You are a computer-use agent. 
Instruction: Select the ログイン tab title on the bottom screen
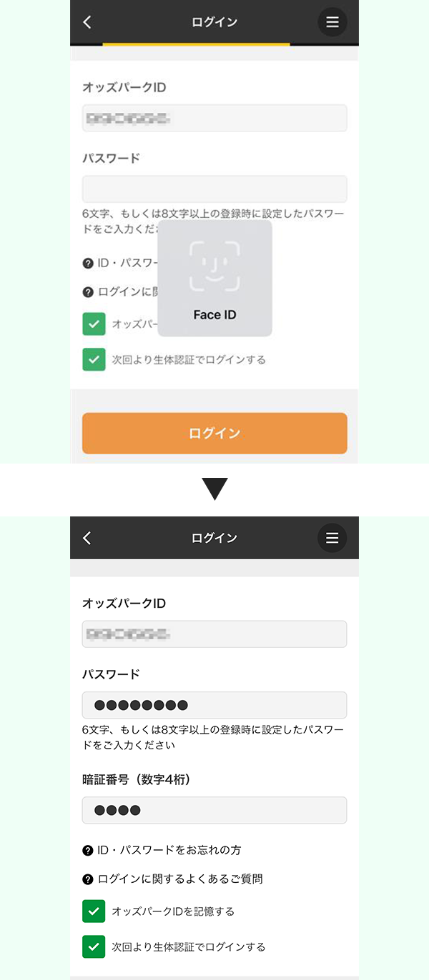pyautogui.click(x=214, y=537)
